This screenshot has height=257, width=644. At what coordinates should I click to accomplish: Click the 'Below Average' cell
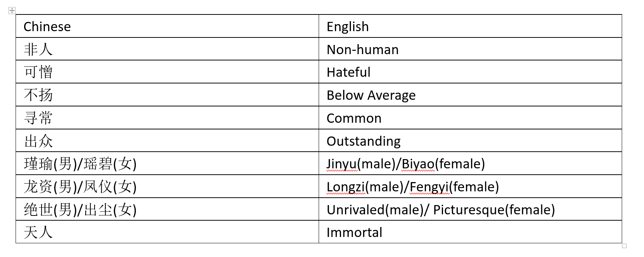coord(371,95)
